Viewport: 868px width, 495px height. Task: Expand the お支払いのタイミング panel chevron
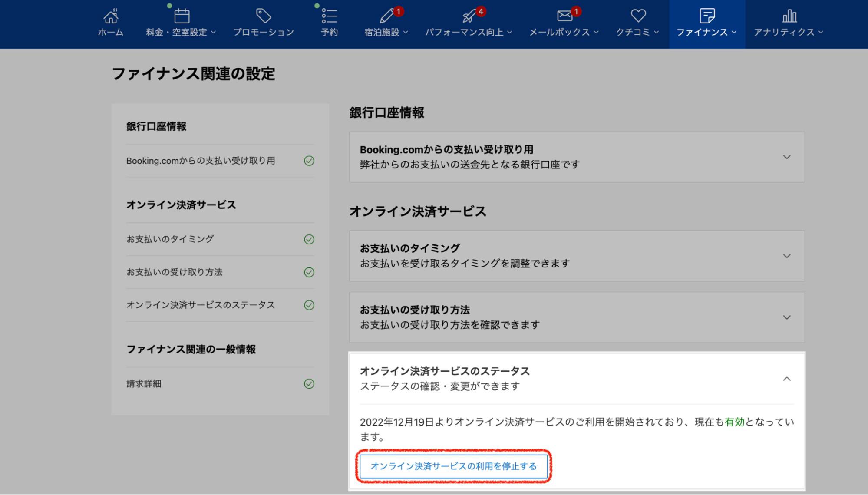click(786, 256)
